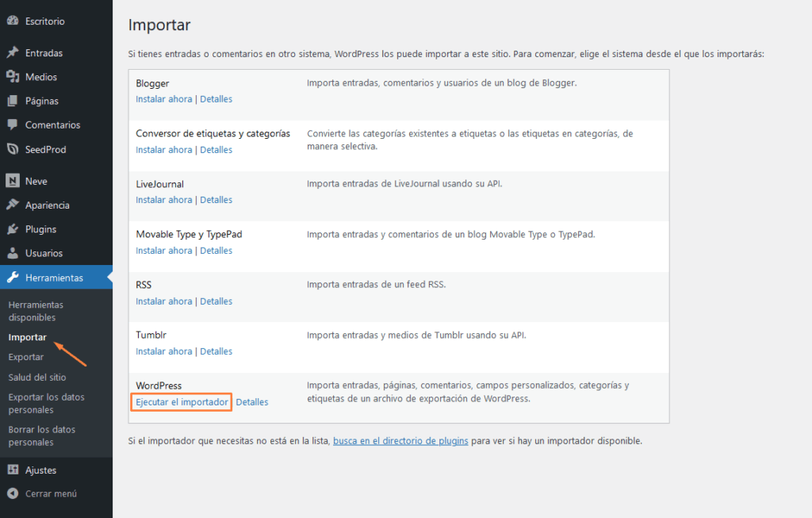This screenshot has width=812, height=518.
Task: View Detalles for RSS importer
Action: point(216,301)
